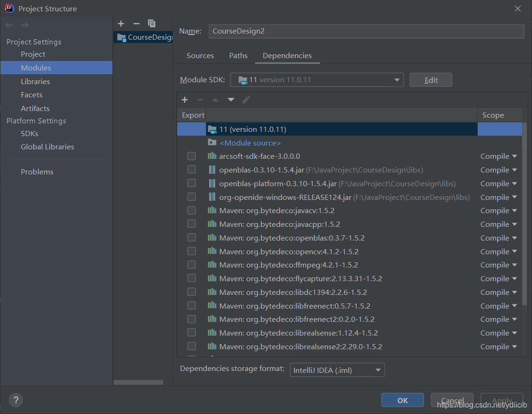This screenshot has height=414, width=532.
Task: Click the IntelliJ IDEA logo in title bar
Action: tap(9, 8)
